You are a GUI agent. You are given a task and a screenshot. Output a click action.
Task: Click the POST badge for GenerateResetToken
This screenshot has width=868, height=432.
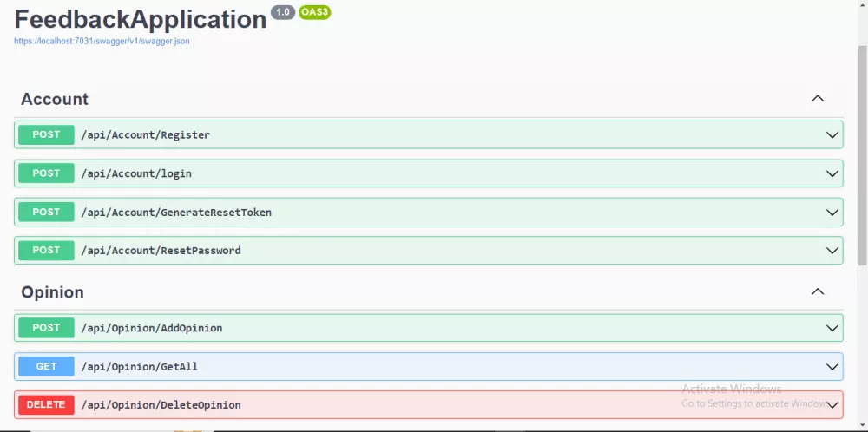[x=46, y=212]
